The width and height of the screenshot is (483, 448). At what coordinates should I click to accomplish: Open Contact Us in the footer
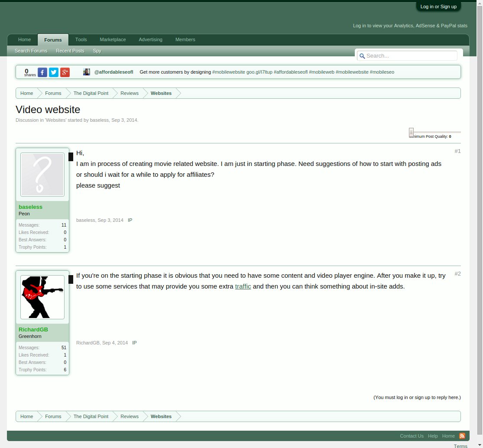click(412, 436)
